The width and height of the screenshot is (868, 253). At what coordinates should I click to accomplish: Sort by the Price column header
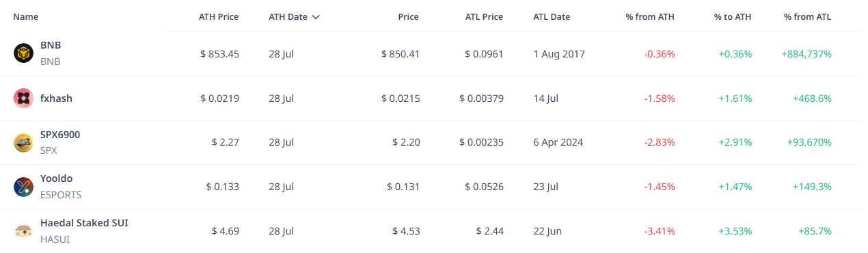tap(409, 17)
